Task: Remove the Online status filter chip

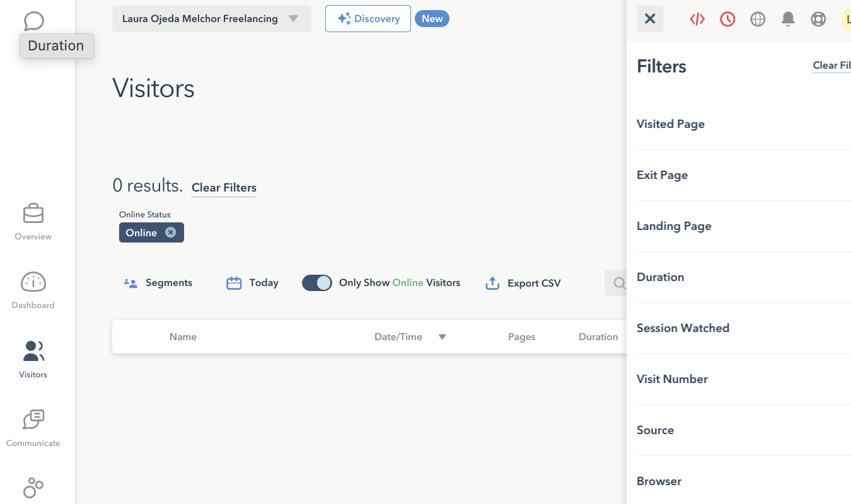Action: pos(170,232)
